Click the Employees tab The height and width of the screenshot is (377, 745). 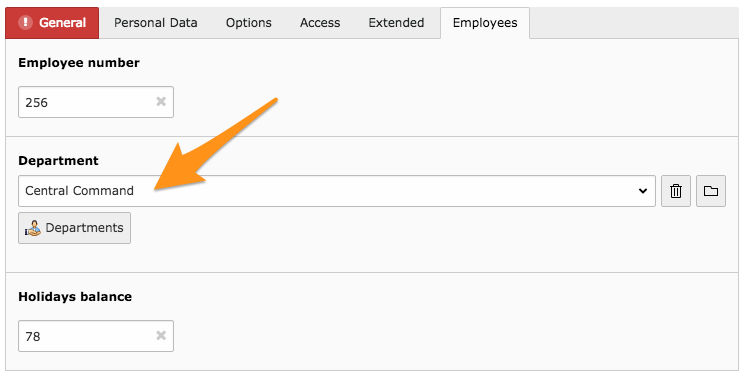pyautogui.click(x=485, y=23)
